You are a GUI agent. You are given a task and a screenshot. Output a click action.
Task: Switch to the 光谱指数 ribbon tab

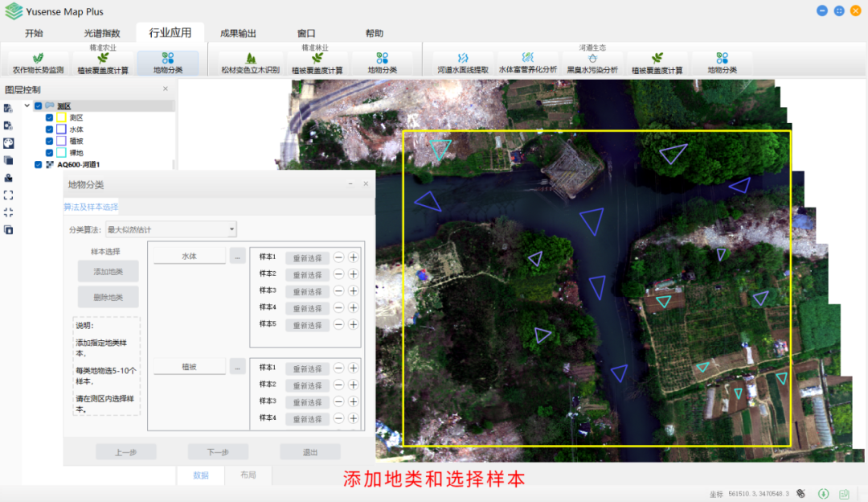102,33
